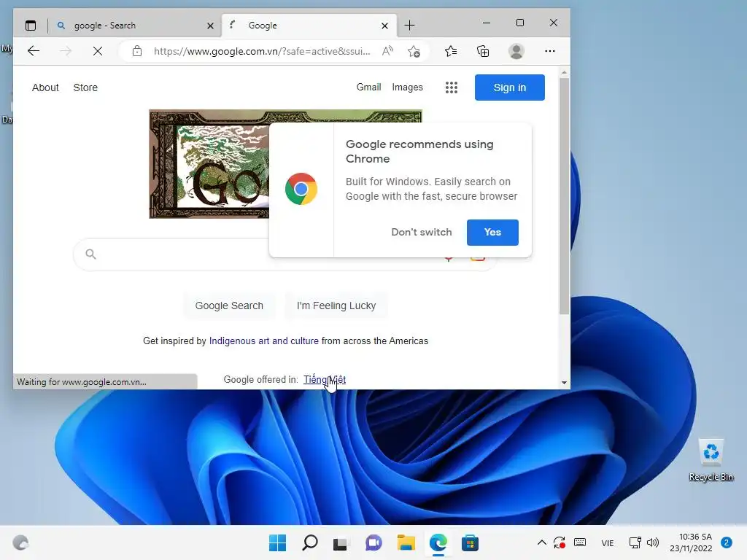Switch input language VIE
Screen dimensions: 747x560
[608, 542]
